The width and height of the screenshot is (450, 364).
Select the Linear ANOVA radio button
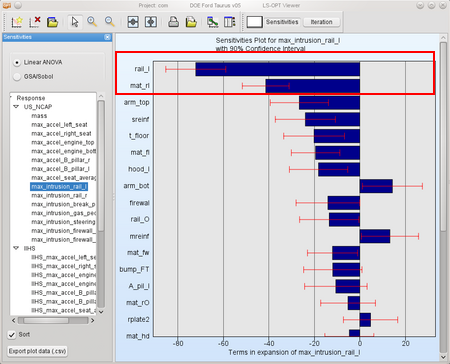click(17, 62)
